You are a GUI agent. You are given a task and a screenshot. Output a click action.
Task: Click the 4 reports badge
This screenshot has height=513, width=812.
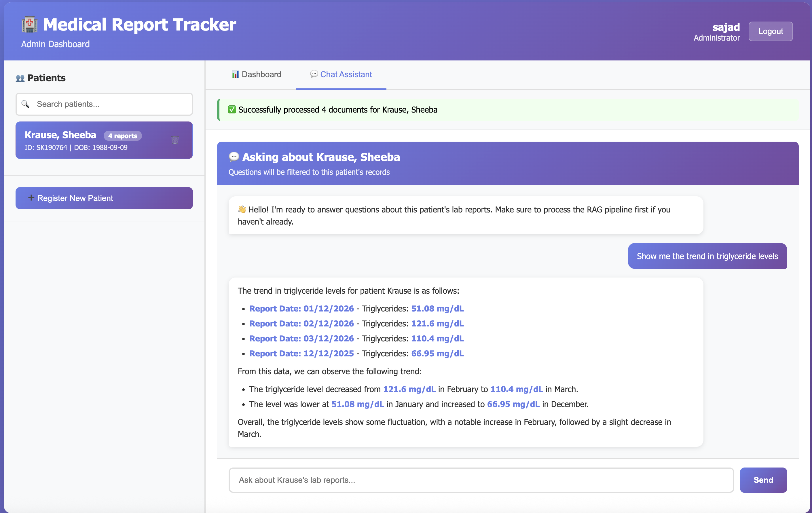click(x=122, y=136)
